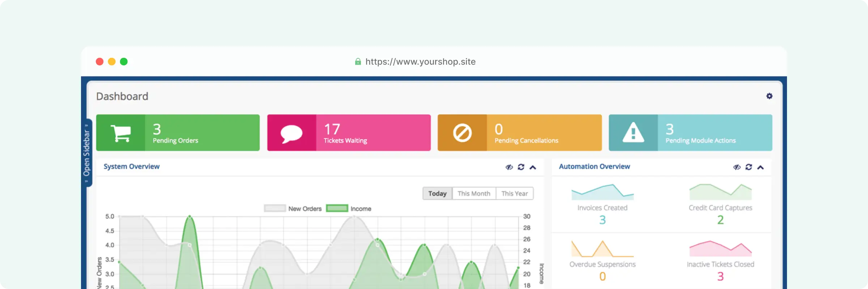
Task: Click the Inactive Tickets Closed label
Action: [x=720, y=264]
